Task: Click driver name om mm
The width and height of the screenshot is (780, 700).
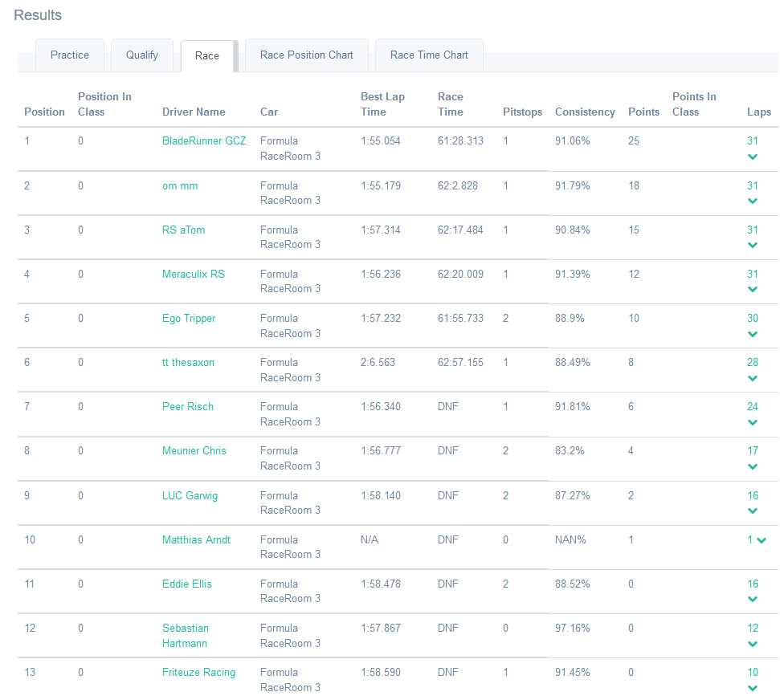Action: (x=180, y=186)
